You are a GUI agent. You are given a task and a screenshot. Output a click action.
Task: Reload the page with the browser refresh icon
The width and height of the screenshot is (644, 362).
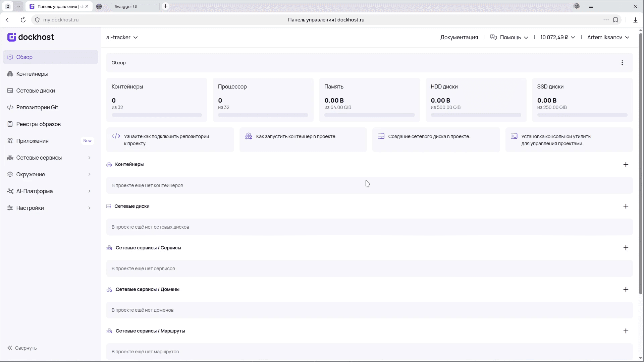coord(23,20)
